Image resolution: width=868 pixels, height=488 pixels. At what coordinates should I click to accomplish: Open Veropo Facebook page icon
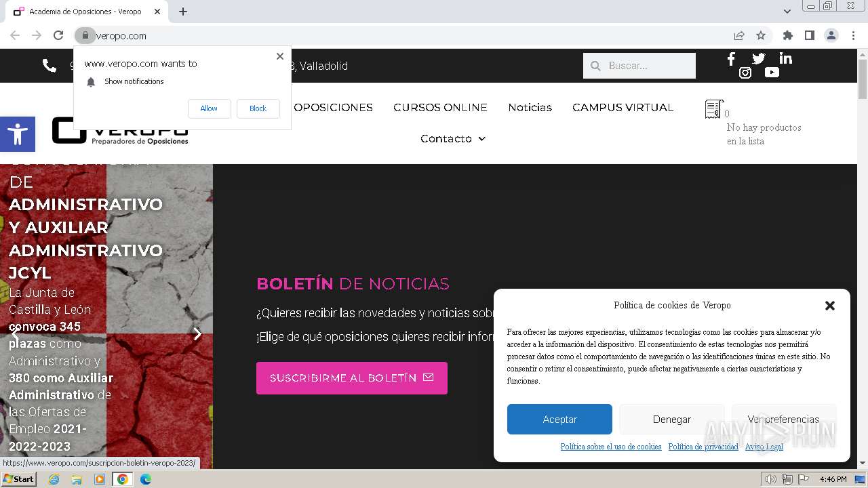731,59
